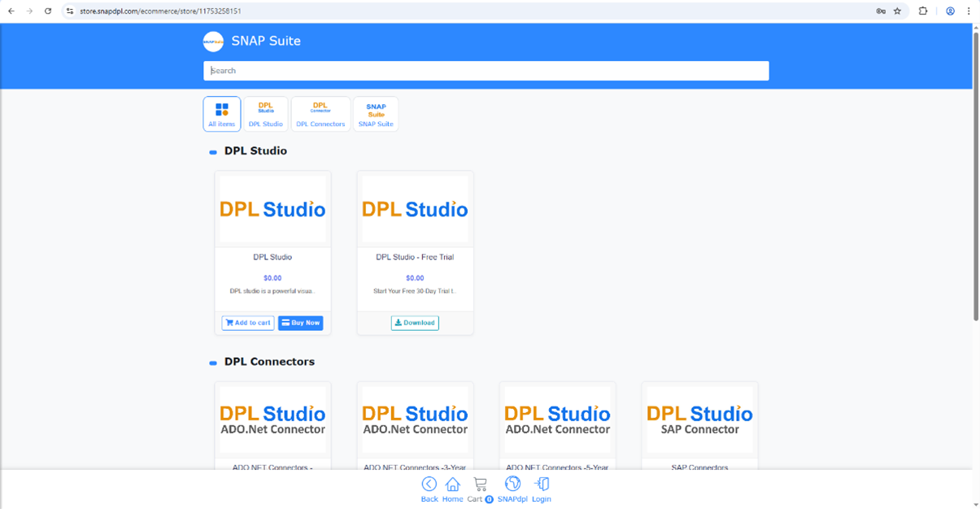The image size is (980, 509).
Task: Filter by the DPL Connectors category tab
Action: [320, 114]
